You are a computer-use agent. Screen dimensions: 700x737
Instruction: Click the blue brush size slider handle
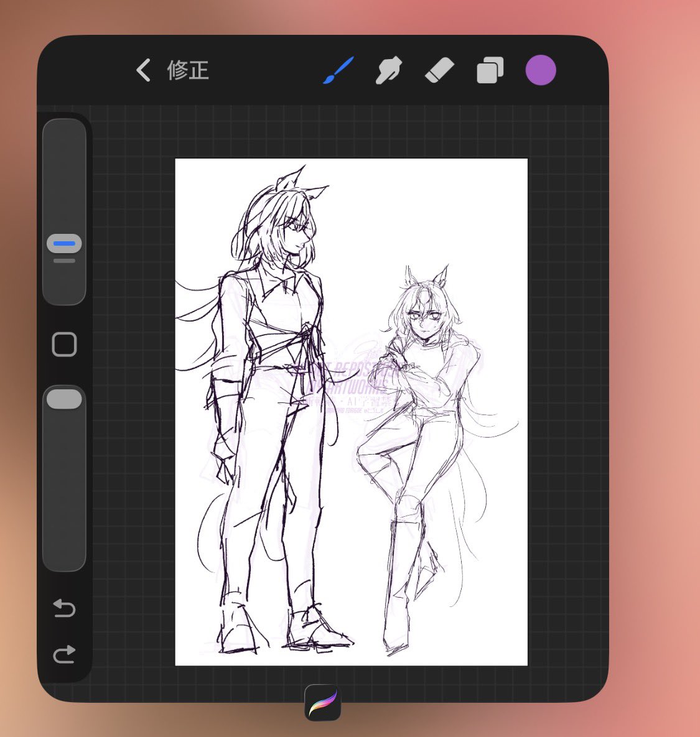click(64, 244)
